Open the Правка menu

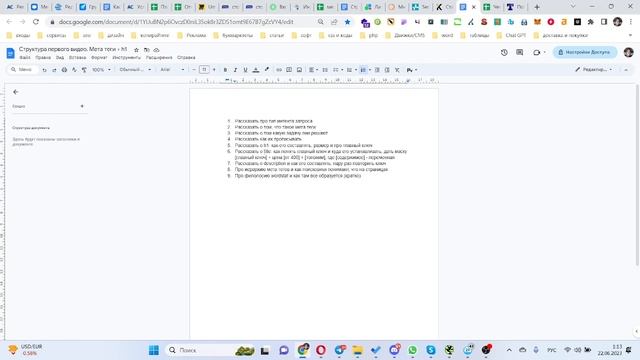(43, 58)
